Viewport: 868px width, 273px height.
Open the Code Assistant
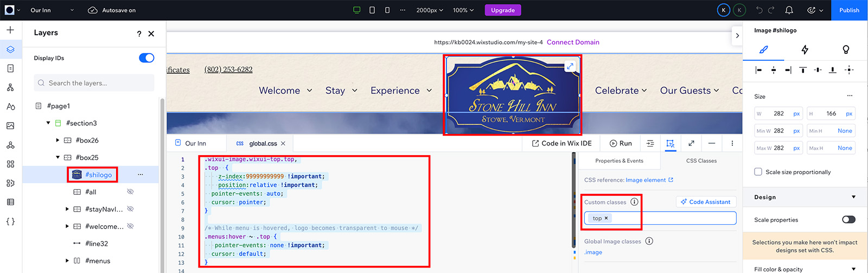coord(706,202)
